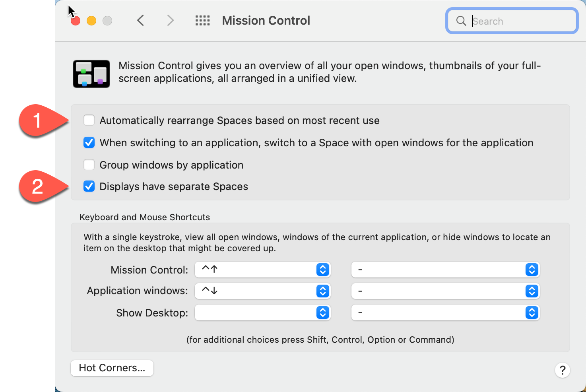Click the Mission Control overview description text
This screenshot has width=586, height=392.
tap(330, 72)
